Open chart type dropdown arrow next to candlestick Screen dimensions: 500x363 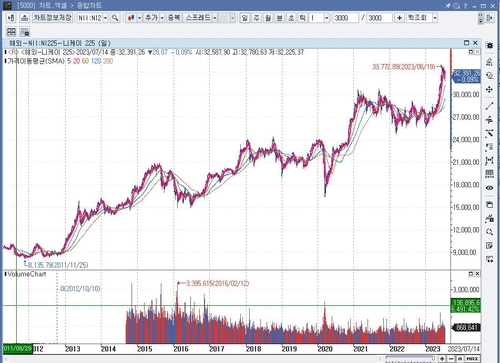[x=139, y=18]
